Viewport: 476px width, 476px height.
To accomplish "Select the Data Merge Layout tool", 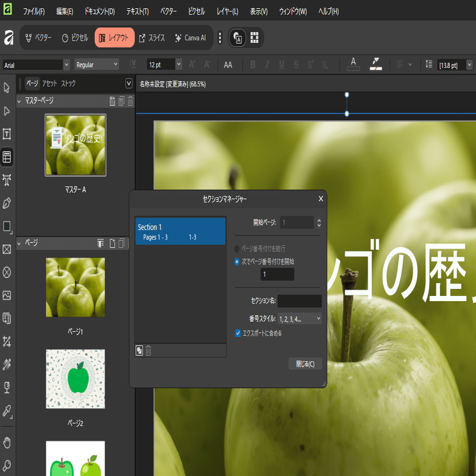I will (6, 318).
